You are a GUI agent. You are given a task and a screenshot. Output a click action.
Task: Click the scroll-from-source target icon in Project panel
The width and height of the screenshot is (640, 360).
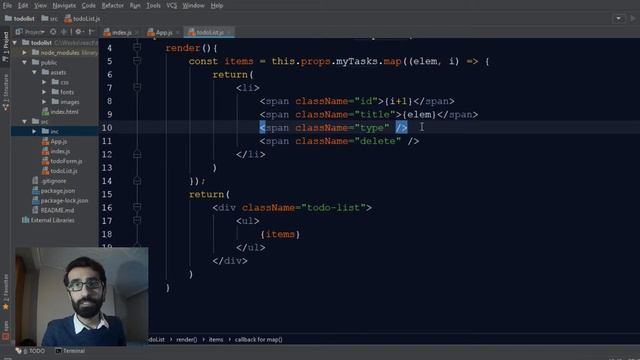click(x=53, y=31)
